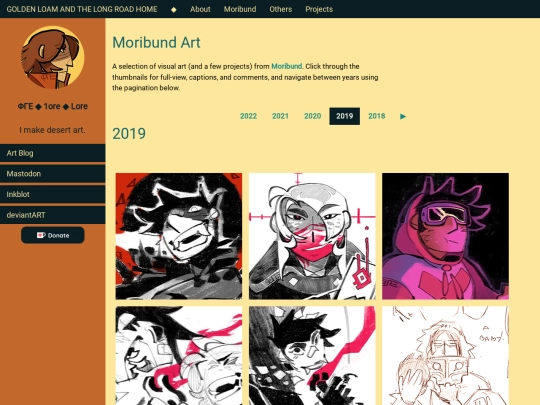Follow the Moribund link in description text
540x405 pixels.
click(x=287, y=66)
